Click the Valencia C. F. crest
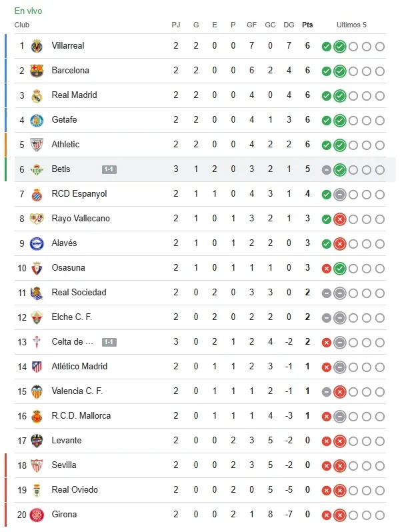This screenshot has height=532, width=408. click(x=37, y=391)
